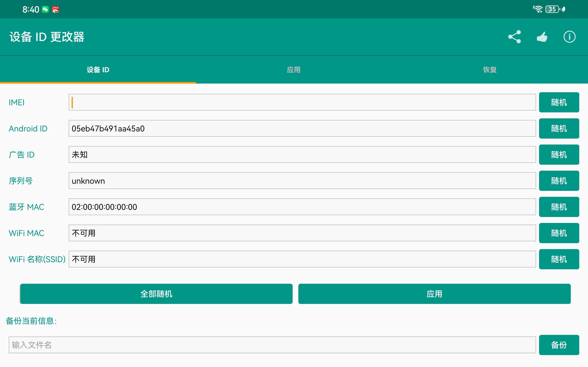Tap the battery indicator showing 35

pyautogui.click(x=552, y=9)
